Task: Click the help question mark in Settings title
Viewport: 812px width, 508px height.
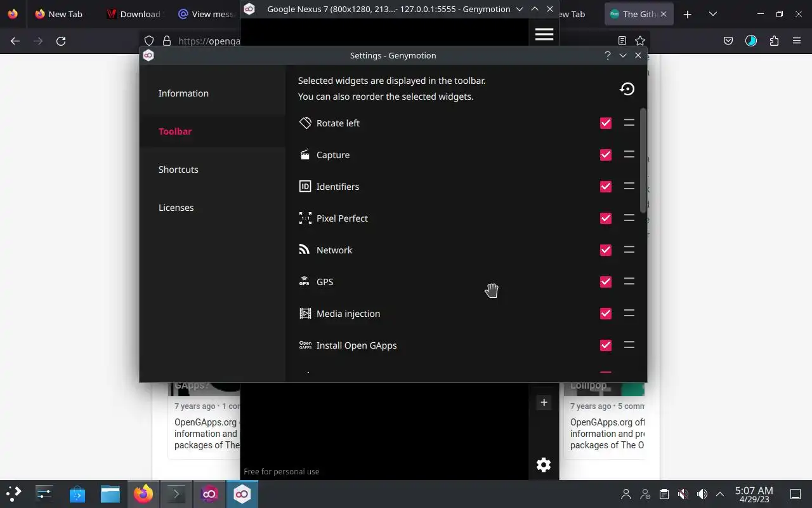Action: pyautogui.click(x=607, y=55)
